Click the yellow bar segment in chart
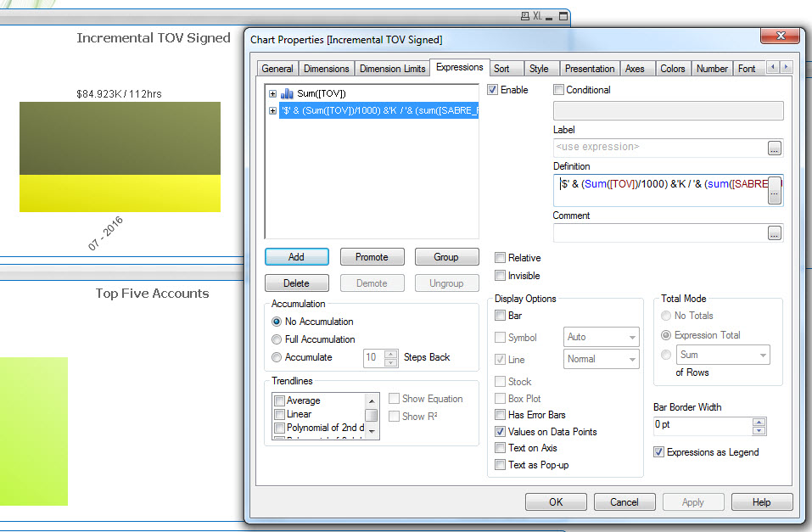The image size is (812, 532). (120, 193)
